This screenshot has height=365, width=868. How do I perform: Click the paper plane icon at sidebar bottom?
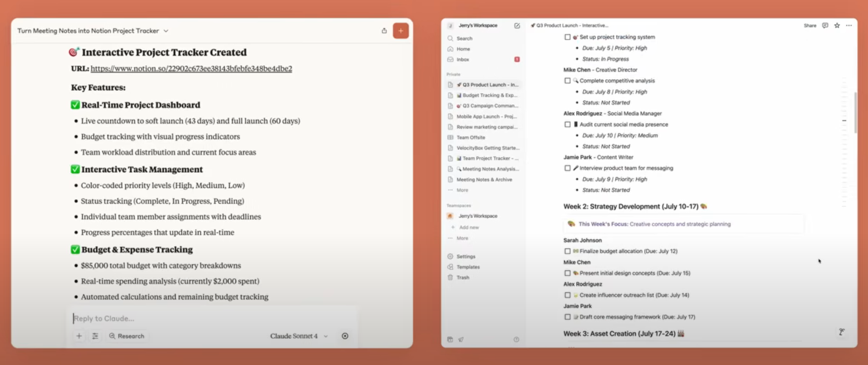coord(461,340)
